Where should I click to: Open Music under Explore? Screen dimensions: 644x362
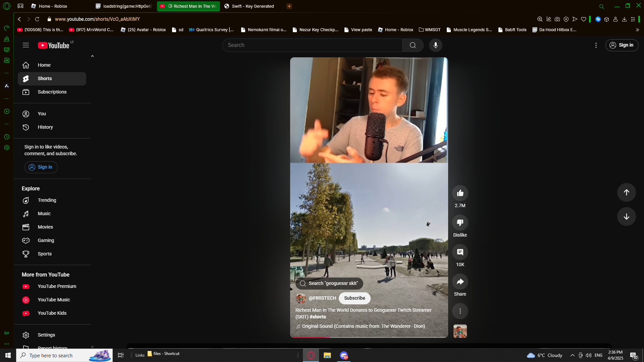pyautogui.click(x=52, y=214)
